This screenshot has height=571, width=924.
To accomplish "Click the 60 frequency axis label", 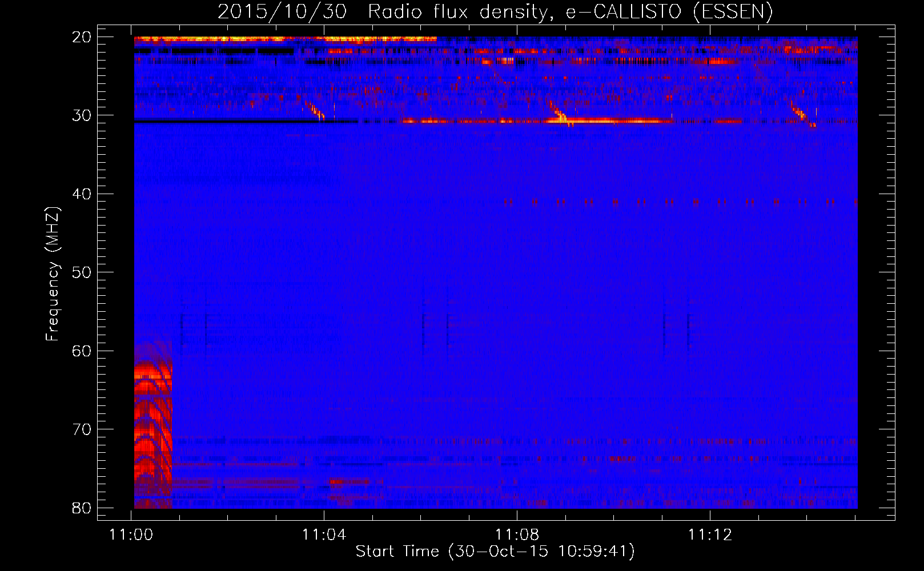I will click(82, 351).
